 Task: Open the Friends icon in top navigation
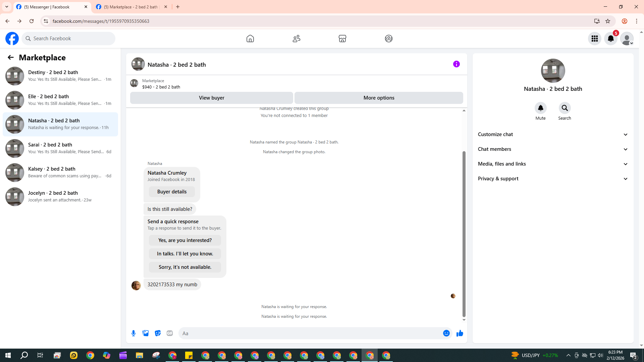(x=297, y=39)
